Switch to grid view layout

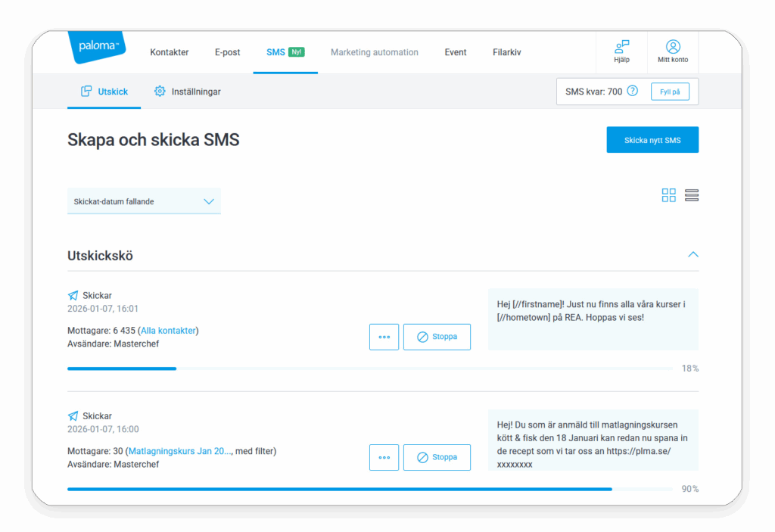tap(668, 195)
